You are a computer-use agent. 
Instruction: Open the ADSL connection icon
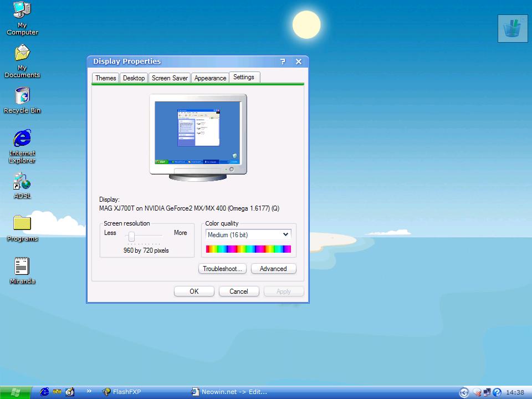coord(21,180)
